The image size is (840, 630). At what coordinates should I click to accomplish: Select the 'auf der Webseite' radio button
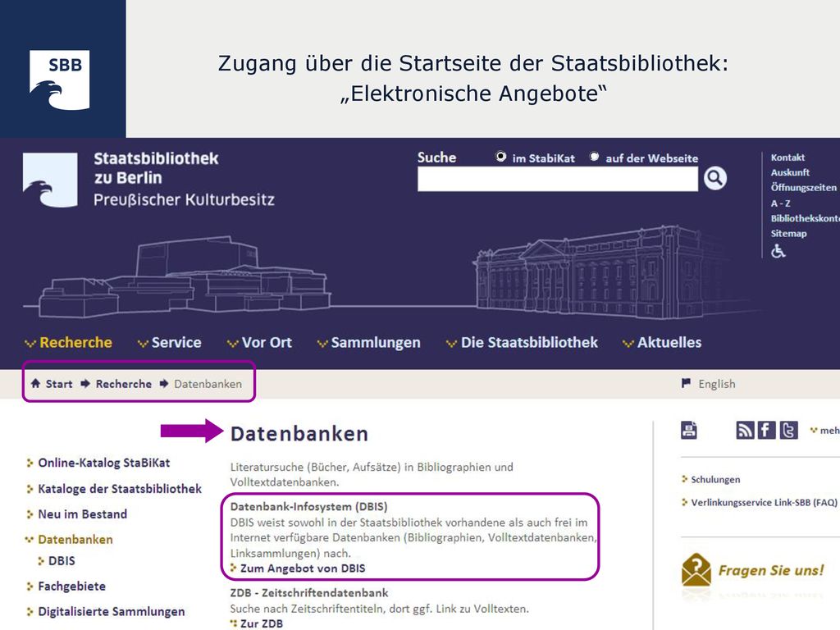tap(594, 157)
